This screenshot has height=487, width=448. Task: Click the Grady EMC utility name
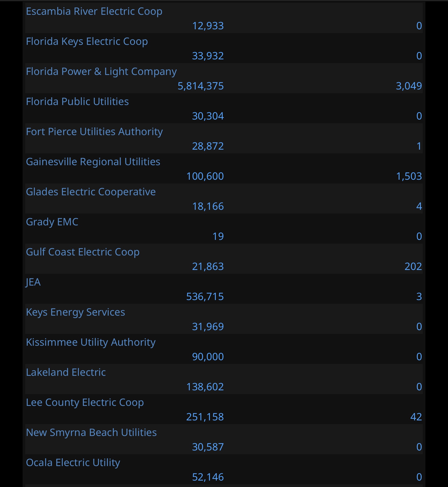click(x=52, y=222)
